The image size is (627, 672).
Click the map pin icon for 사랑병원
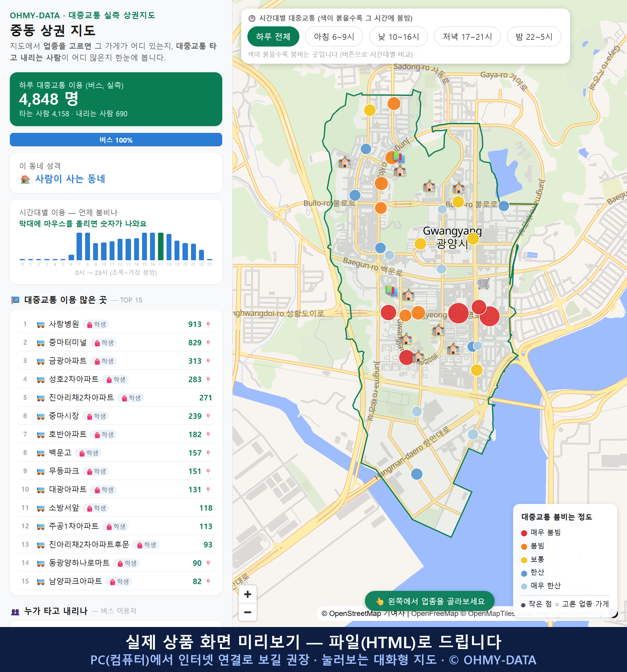[x=208, y=325]
